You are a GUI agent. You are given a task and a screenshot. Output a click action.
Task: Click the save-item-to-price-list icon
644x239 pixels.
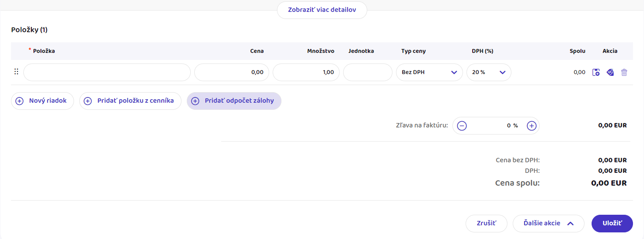point(596,72)
